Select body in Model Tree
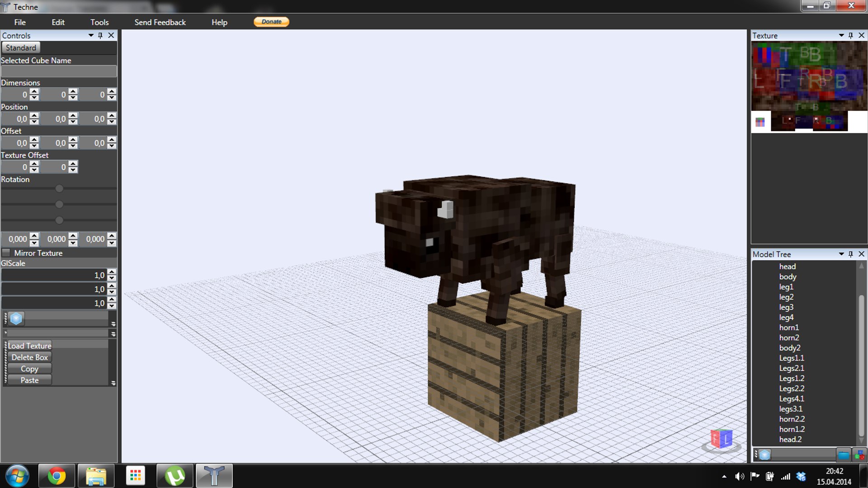868x488 pixels. (788, 277)
